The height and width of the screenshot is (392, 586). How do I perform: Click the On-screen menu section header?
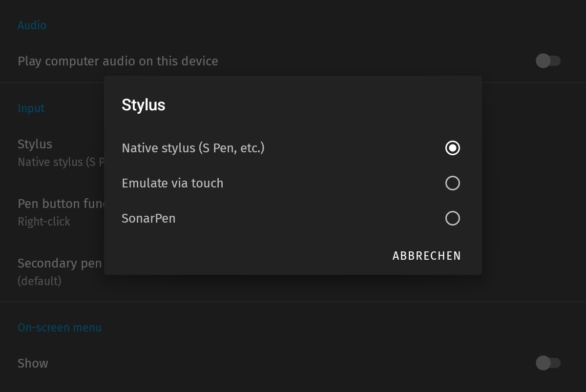pyautogui.click(x=60, y=328)
